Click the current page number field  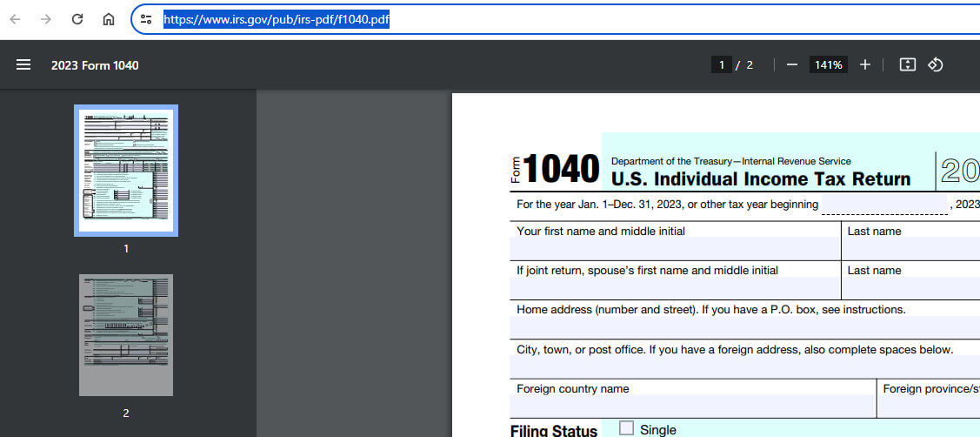721,65
